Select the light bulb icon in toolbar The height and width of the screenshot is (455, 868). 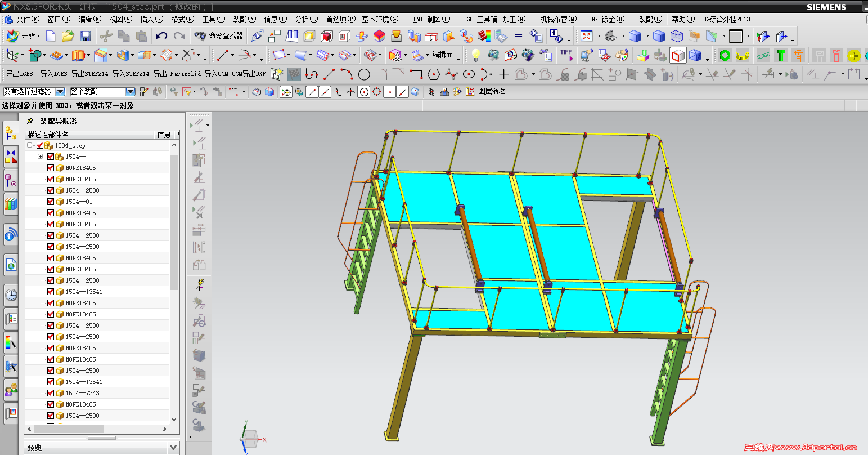click(476, 55)
